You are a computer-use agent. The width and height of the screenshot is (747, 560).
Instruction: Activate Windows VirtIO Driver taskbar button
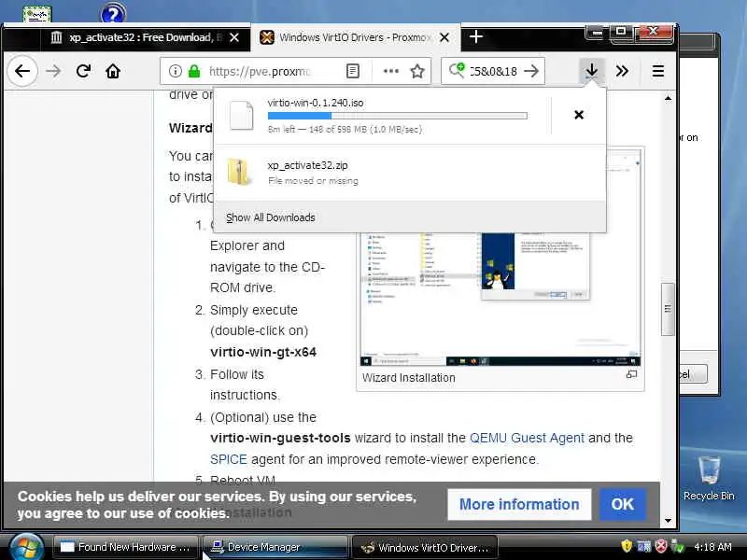[x=425, y=547]
